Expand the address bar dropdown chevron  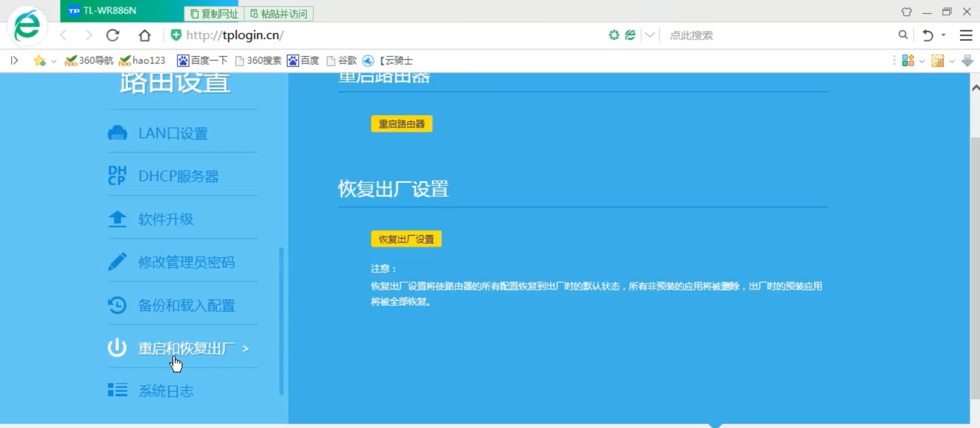649,35
